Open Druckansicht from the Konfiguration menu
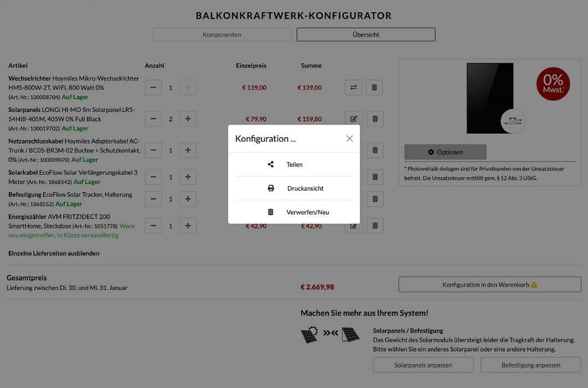The width and height of the screenshot is (588, 388). (x=294, y=188)
